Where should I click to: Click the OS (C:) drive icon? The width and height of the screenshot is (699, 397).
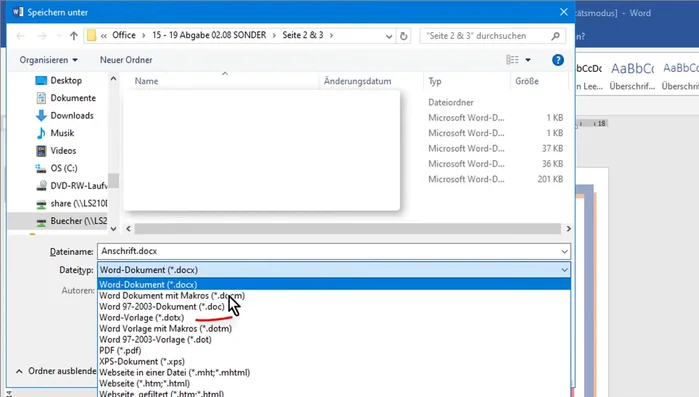[41, 168]
